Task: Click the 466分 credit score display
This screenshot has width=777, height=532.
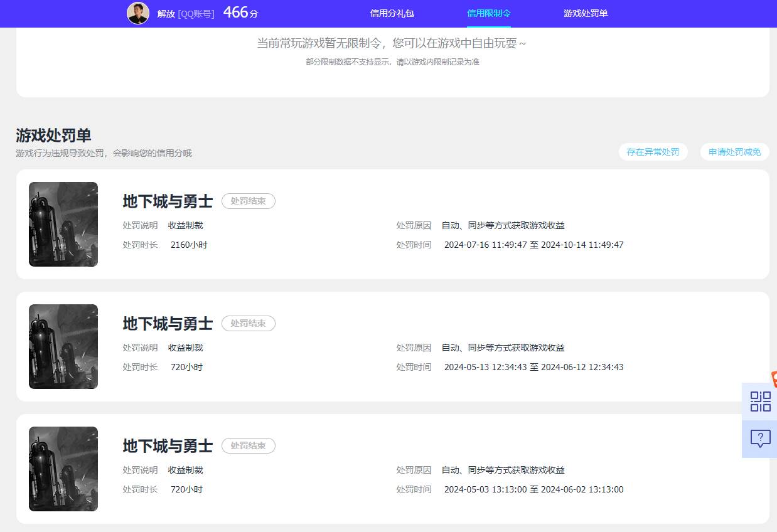Action: click(x=239, y=12)
